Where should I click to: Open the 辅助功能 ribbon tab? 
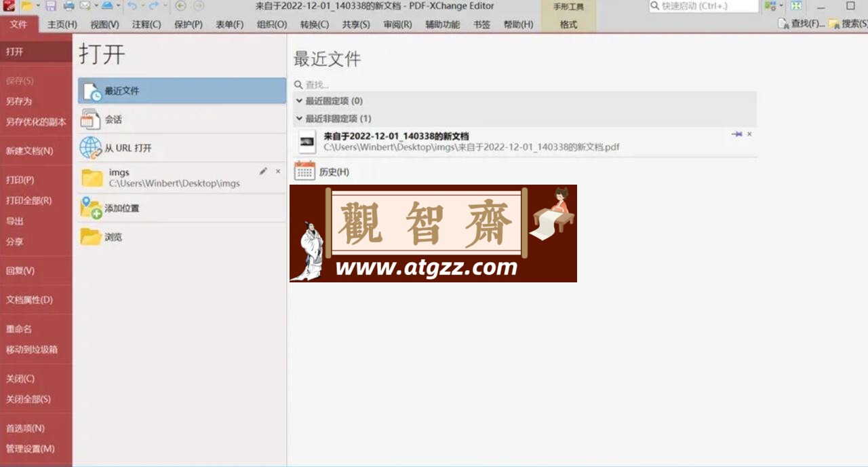coord(442,24)
